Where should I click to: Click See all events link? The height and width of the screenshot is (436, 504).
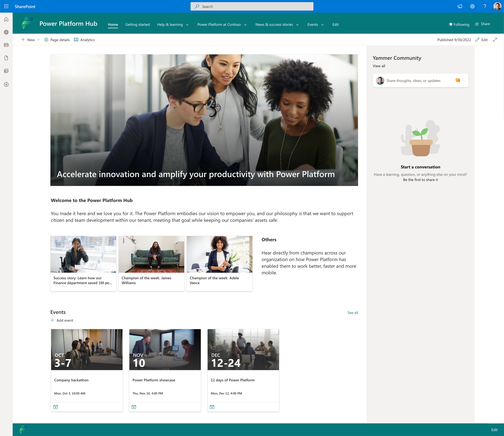(x=352, y=312)
